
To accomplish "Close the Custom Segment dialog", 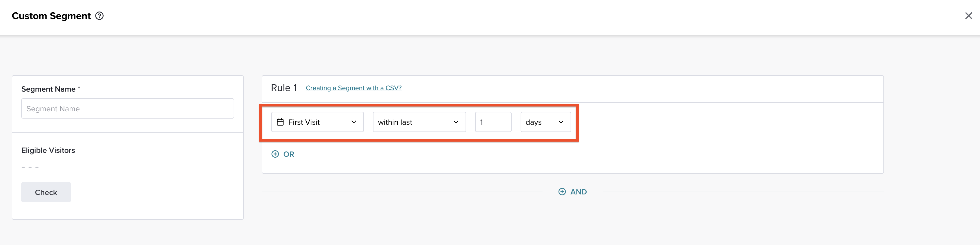I will 968,16.
